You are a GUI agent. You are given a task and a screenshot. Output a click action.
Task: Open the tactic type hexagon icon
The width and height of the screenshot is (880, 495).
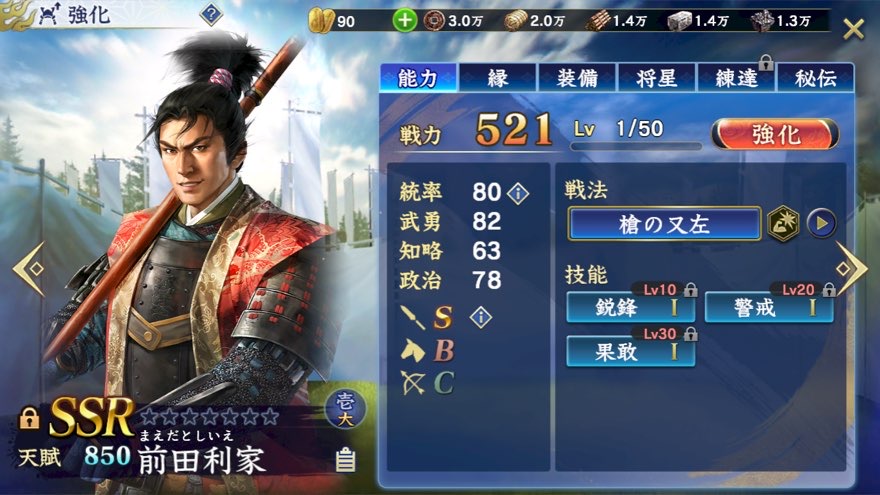pos(783,223)
